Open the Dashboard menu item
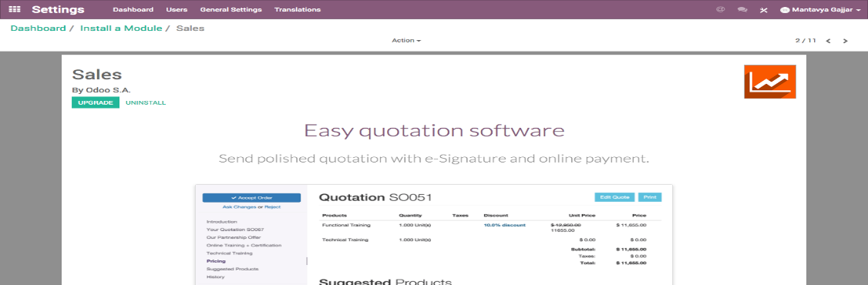Screen dimensions: 868x285 point(133,9)
